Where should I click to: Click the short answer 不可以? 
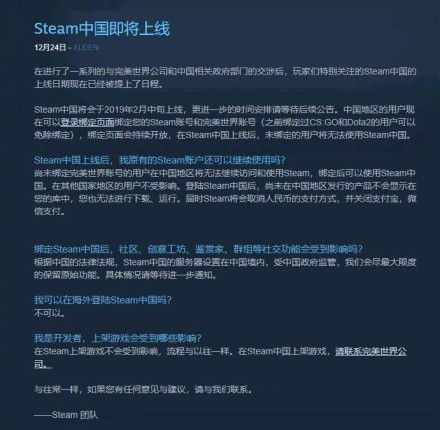tap(50, 313)
